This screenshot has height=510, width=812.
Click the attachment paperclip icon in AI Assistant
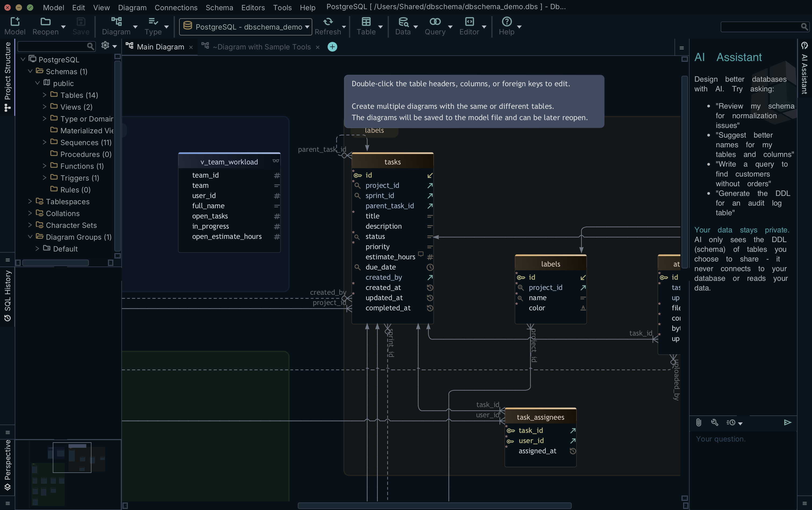(699, 422)
